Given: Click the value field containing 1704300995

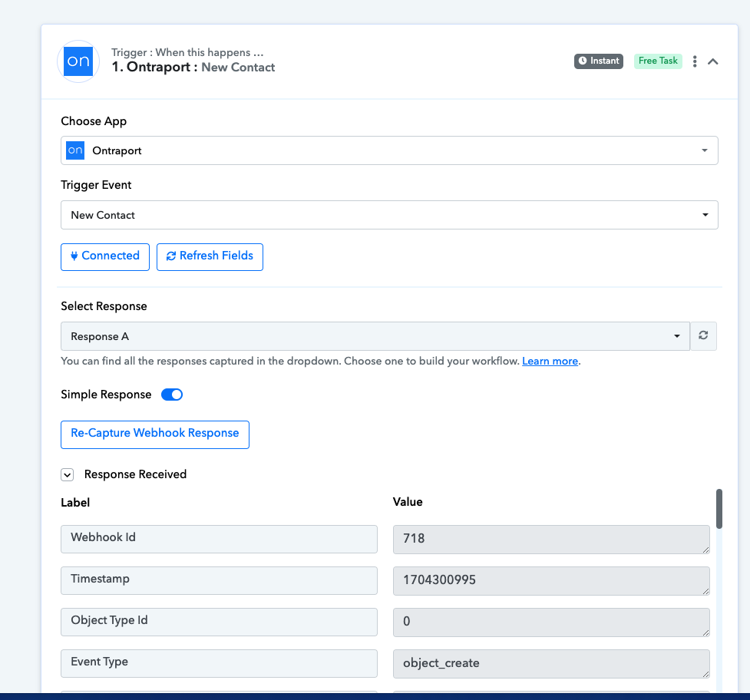Looking at the screenshot, I should pyautogui.click(x=551, y=581).
